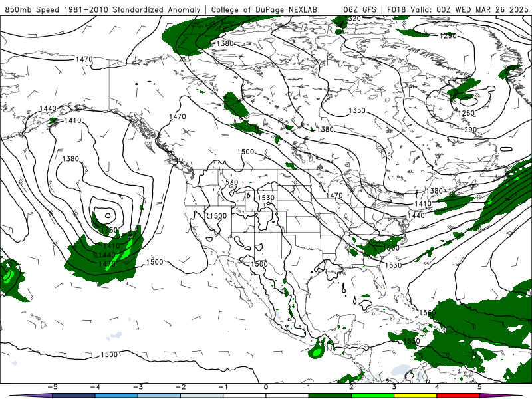Click the 5 label on the color scale

(x=479, y=387)
